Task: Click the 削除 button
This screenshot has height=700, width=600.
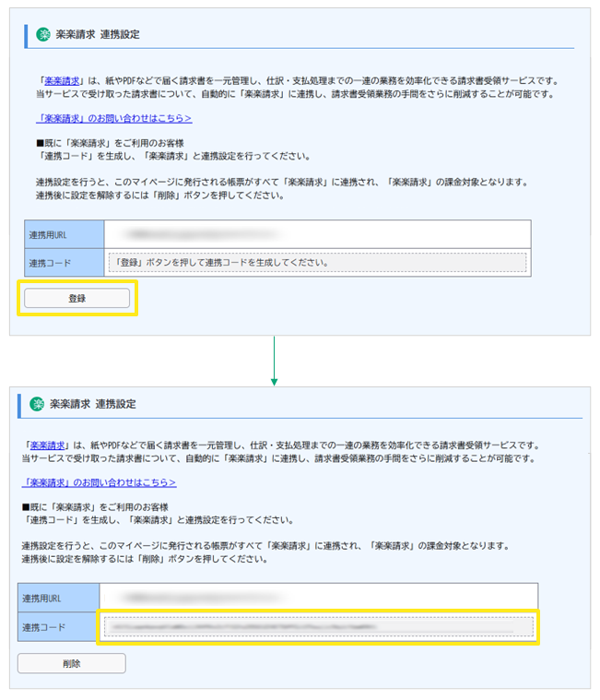Action: 71,663
